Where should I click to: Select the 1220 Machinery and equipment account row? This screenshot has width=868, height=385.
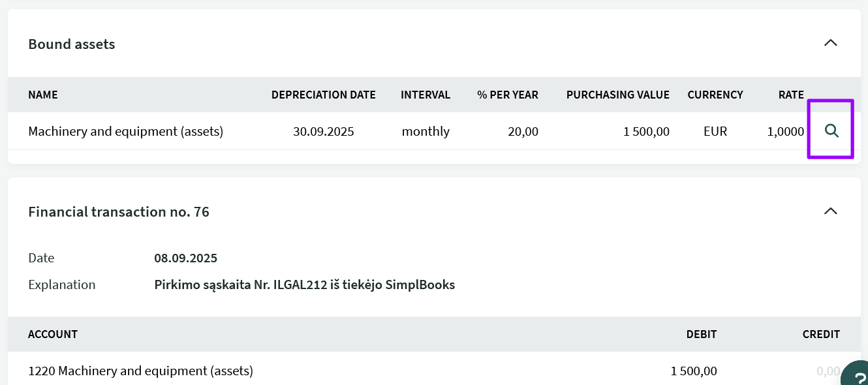coord(140,371)
